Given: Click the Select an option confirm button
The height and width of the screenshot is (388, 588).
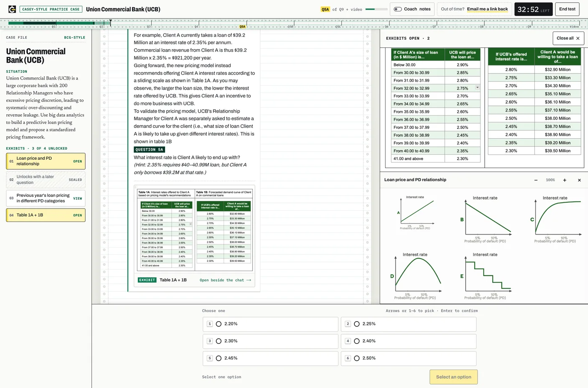Looking at the screenshot, I should click(454, 377).
